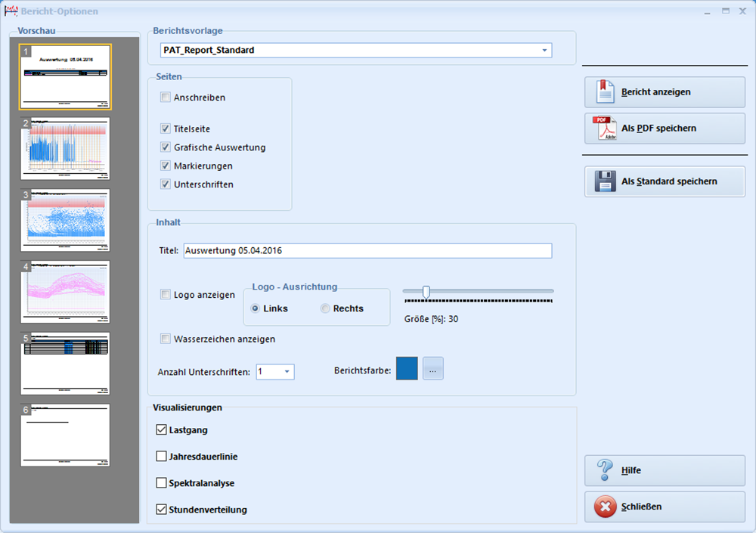Enable Logo anzeigen checkbox
This screenshot has width=756, height=533.
click(x=166, y=294)
